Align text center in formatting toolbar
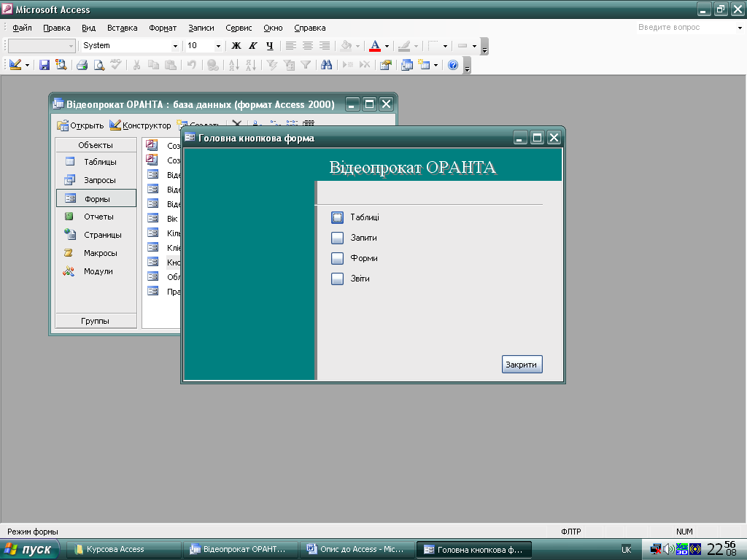The image size is (747, 560). 308,46
